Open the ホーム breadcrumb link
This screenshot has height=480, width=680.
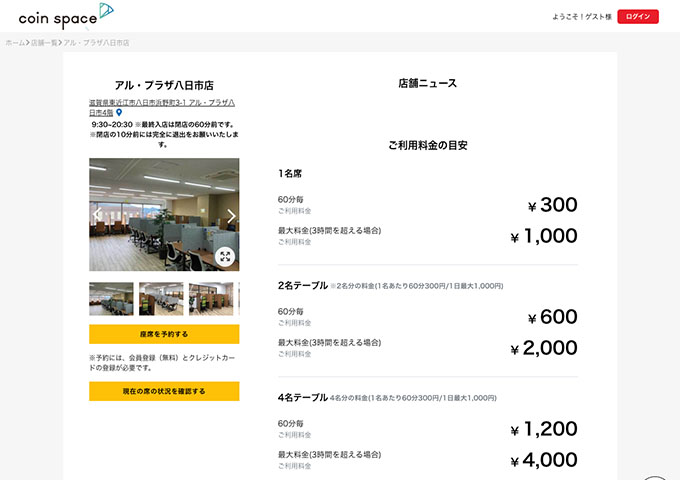15,43
